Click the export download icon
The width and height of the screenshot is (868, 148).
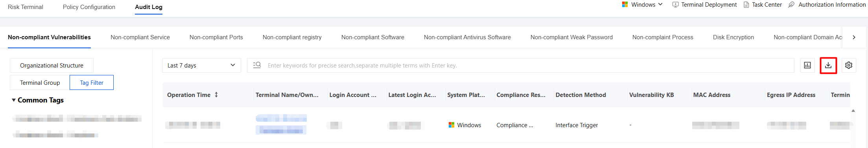click(828, 65)
